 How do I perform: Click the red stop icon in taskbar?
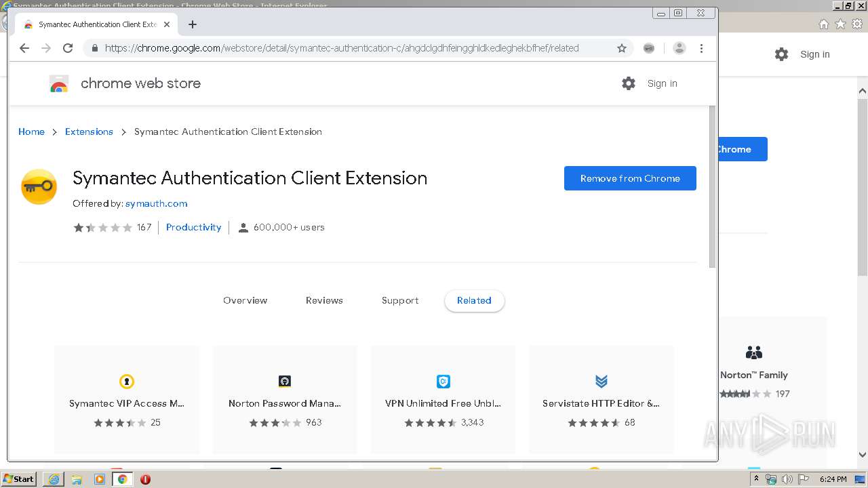point(145,479)
